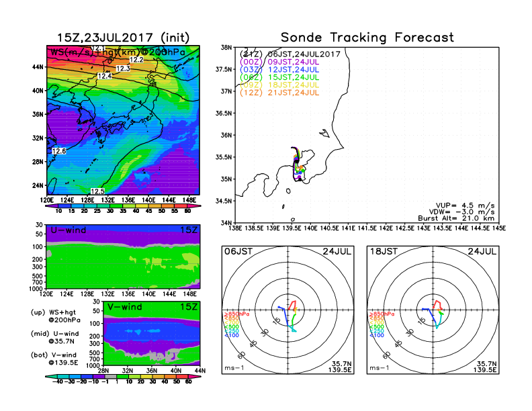
Task: Click the 'VDW= -3.0 m/s' value
Action: pos(461,212)
